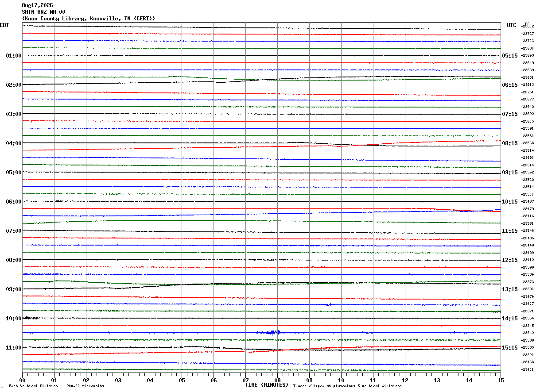The image size is (536, 392).
Task: Click the minute tick '12' on the bottom axis
Action: [405, 380]
